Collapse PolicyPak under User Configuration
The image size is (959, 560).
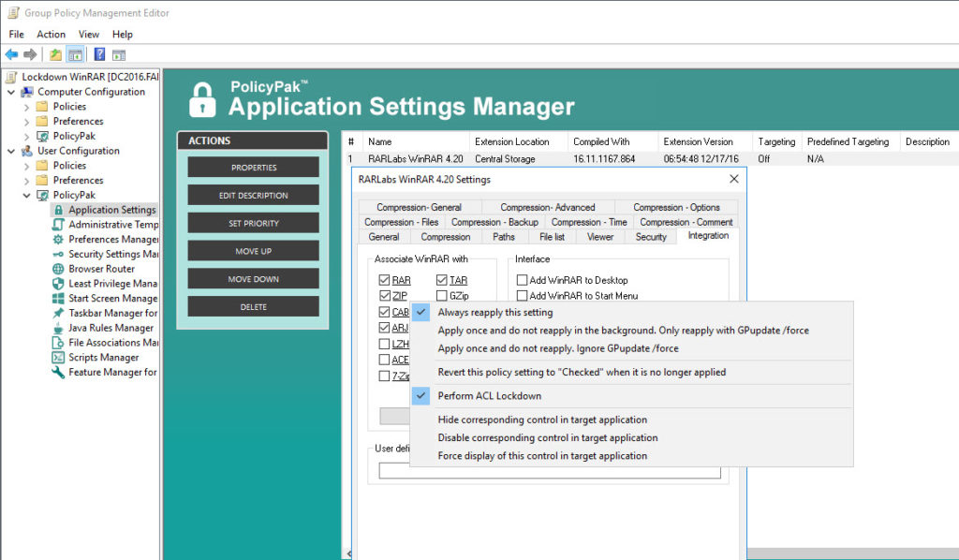tap(26, 196)
